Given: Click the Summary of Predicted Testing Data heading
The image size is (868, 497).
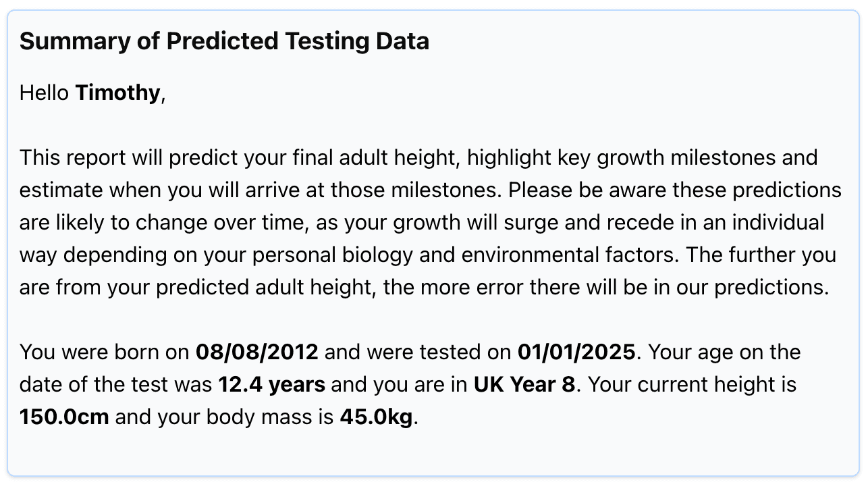Looking at the screenshot, I should (x=224, y=41).
